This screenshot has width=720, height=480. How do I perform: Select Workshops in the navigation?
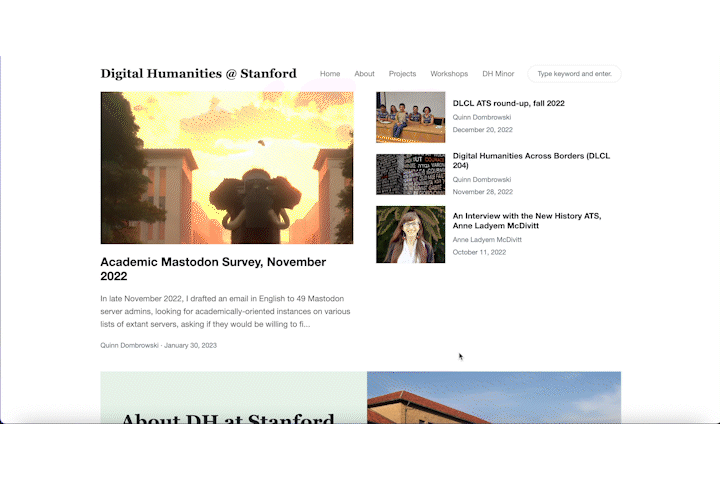449,73
